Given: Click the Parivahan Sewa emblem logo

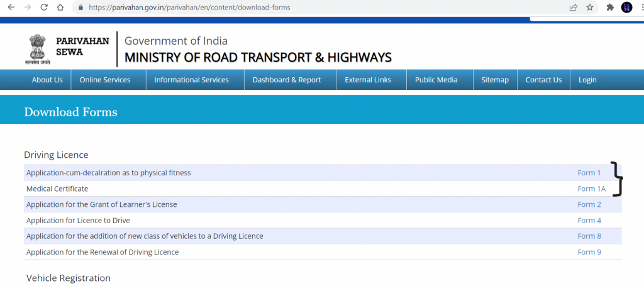Looking at the screenshot, I should [x=35, y=50].
